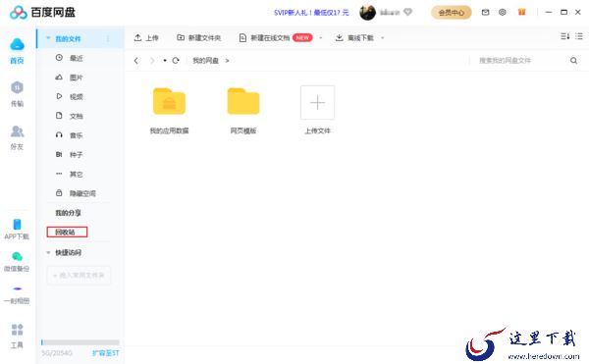Refresh the current folder
The width and height of the screenshot is (589, 364).
176,61
